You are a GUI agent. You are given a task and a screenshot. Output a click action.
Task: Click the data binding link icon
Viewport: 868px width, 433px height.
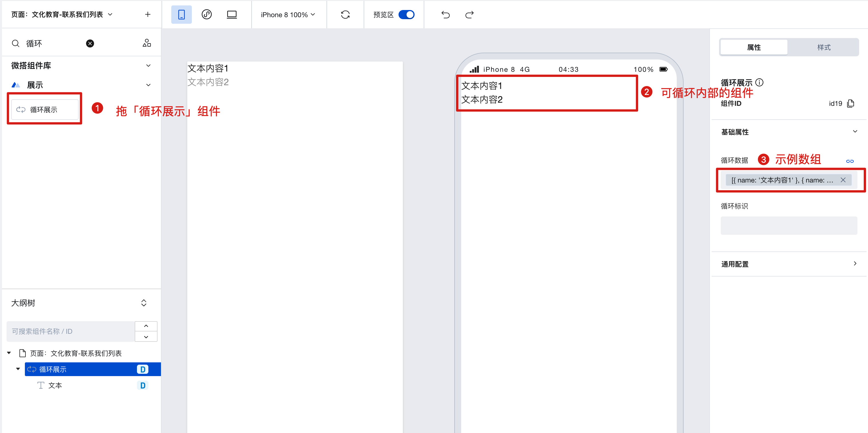click(850, 161)
